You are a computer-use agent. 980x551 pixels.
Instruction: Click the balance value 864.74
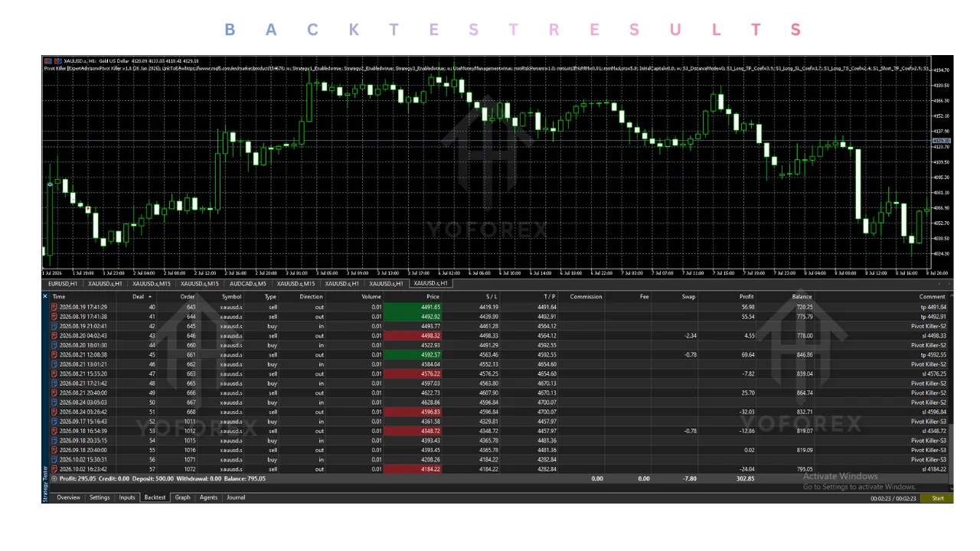tap(804, 393)
